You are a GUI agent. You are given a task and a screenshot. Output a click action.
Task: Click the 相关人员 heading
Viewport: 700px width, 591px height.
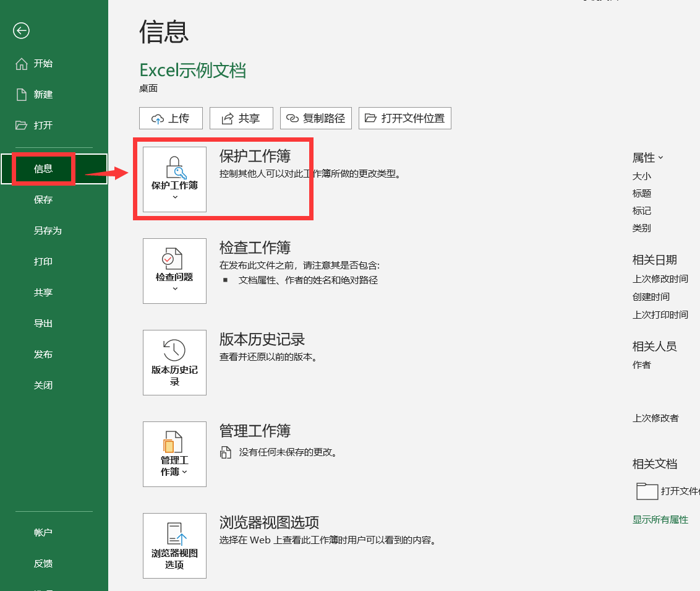(654, 346)
